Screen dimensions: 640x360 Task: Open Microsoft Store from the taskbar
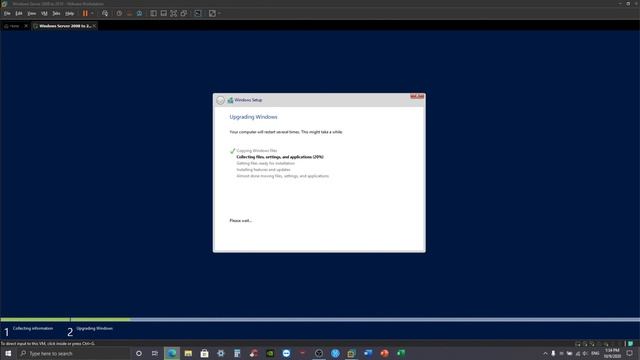click(204, 353)
